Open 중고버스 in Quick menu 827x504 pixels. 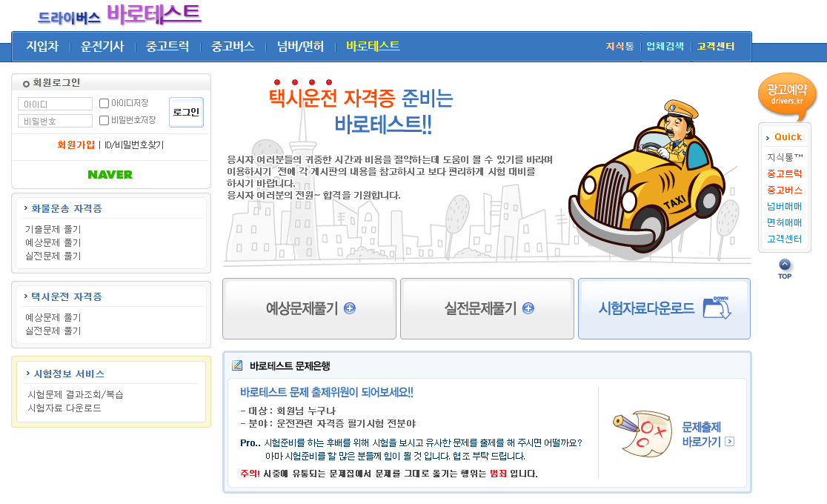(784, 190)
